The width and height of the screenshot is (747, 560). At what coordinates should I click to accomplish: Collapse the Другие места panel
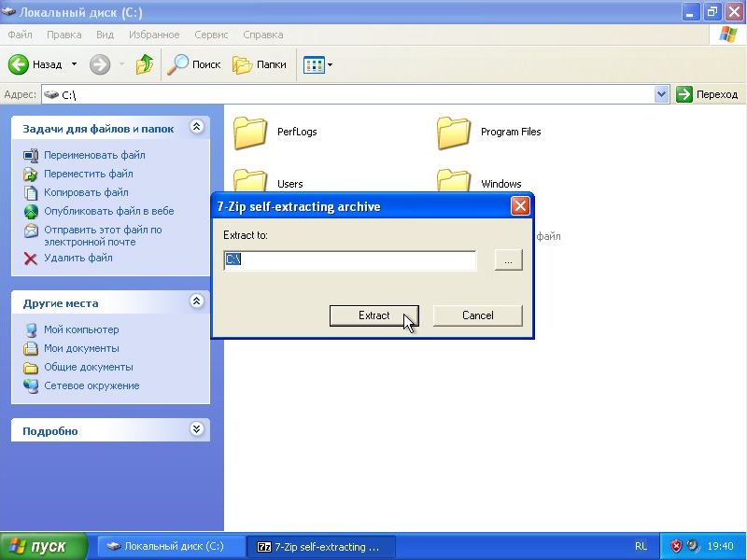(x=197, y=301)
